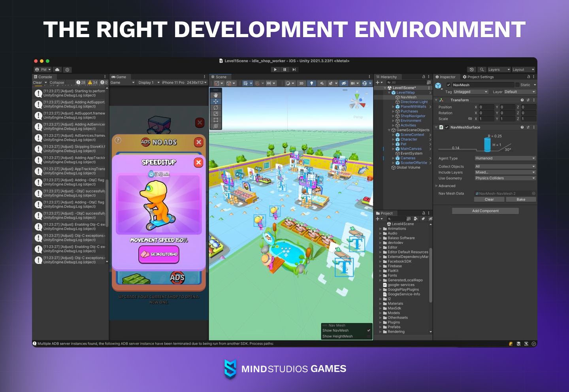
Task: Expand the Plugins folder in Project
Action: tap(381, 322)
